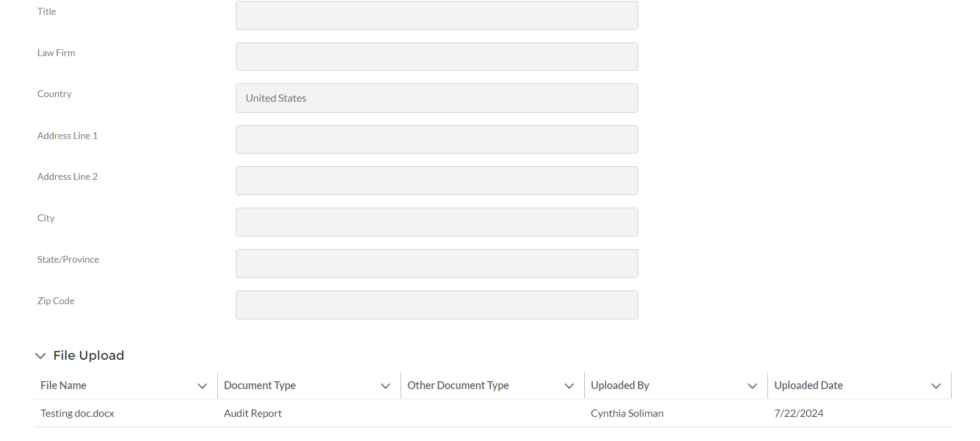Select the Country field showing United States
980x441 pixels.
click(x=437, y=98)
